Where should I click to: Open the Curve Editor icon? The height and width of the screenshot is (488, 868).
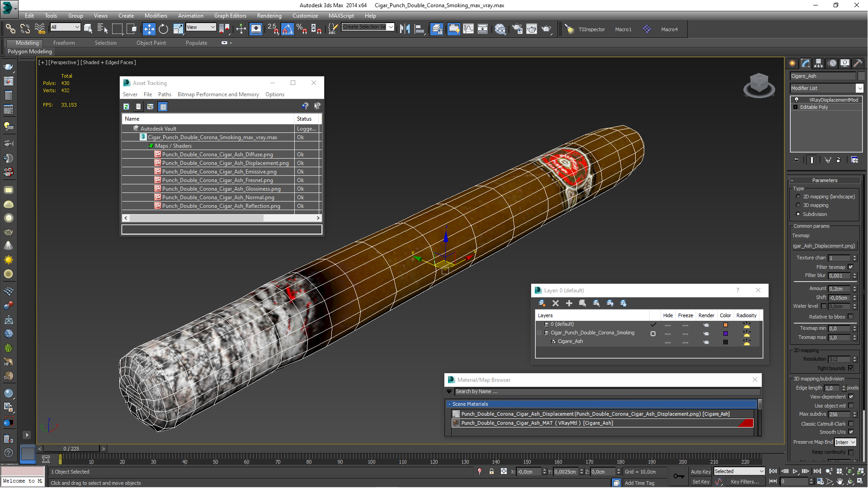tap(468, 29)
